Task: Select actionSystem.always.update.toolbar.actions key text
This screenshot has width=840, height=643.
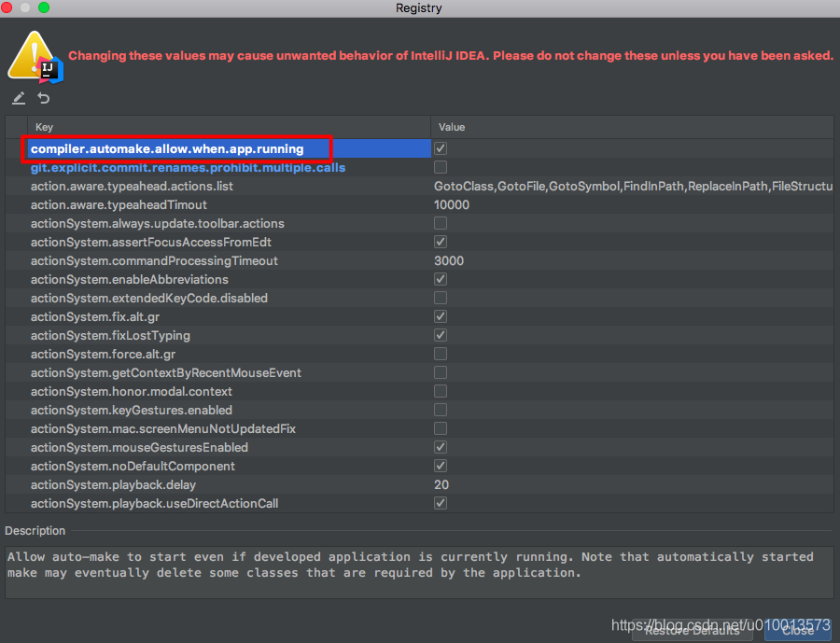Action: click(158, 223)
